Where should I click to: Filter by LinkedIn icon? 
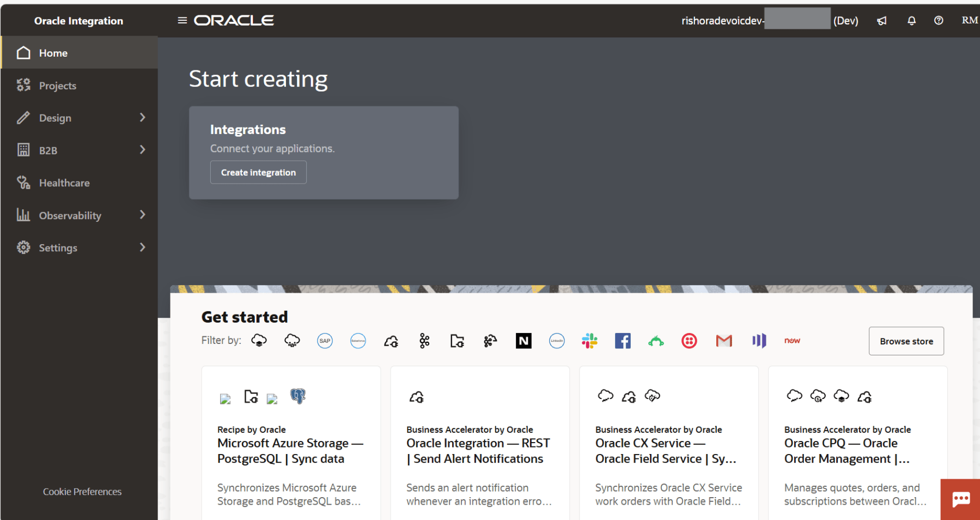click(x=557, y=341)
